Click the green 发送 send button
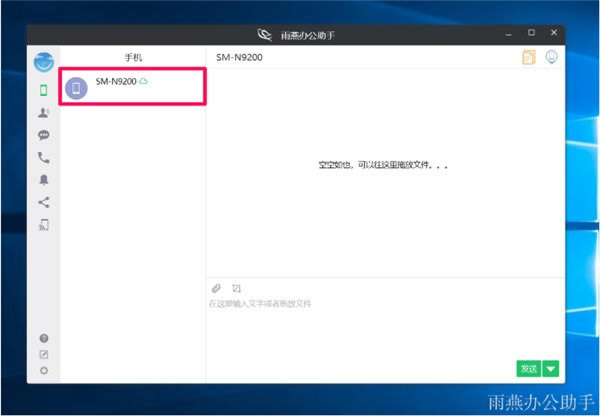The width and height of the screenshot is (600, 416). (528, 369)
